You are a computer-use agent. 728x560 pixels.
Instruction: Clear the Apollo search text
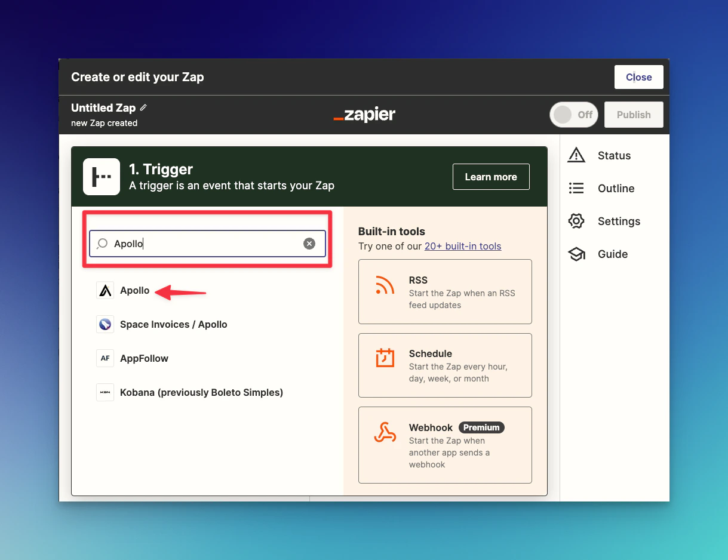click(x=309, y=244)
